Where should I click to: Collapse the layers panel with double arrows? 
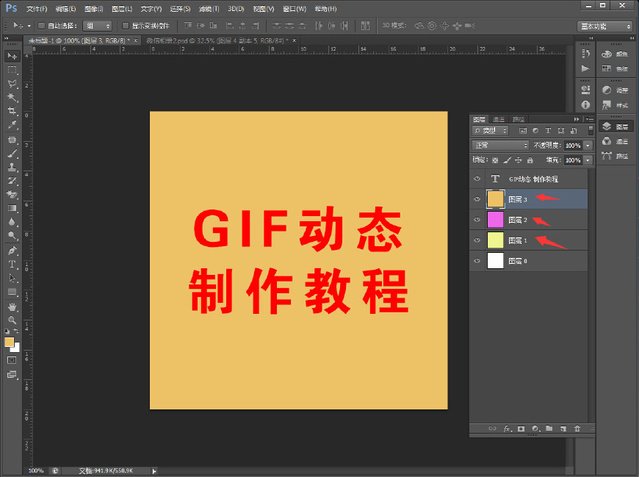coord(576,119)
